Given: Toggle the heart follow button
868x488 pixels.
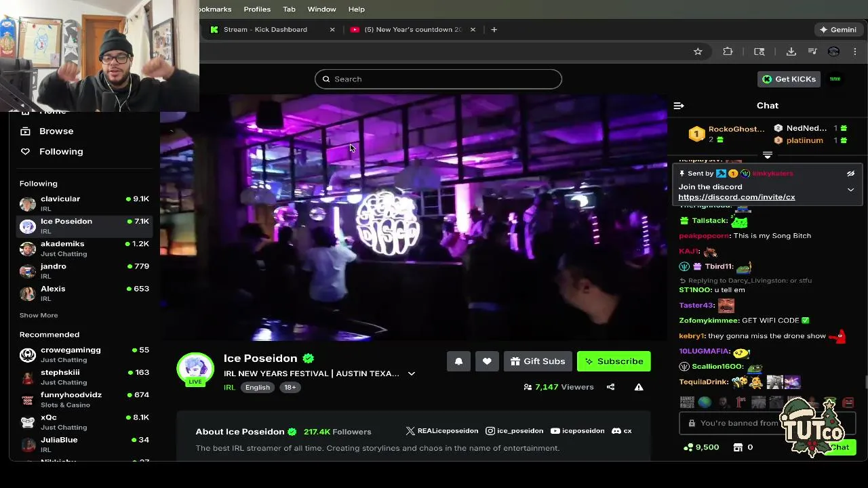Looking at the screenshot, I should click(x=487, y=361).
